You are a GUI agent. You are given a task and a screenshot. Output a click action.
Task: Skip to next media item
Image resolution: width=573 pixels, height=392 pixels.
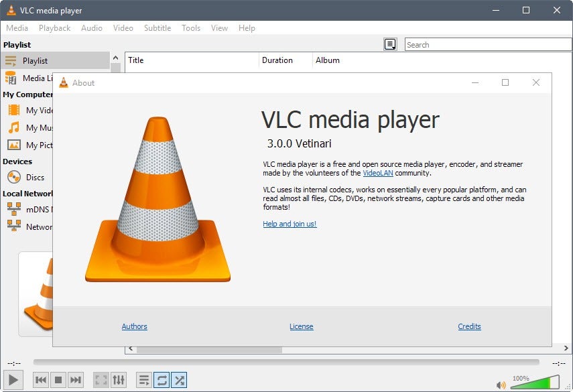(x=74, y=379)
